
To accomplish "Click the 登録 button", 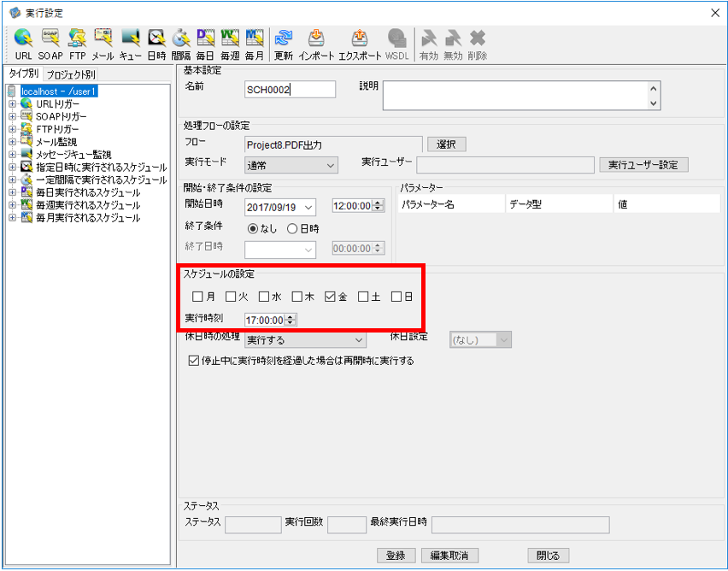I will click(x=396, y=556).
